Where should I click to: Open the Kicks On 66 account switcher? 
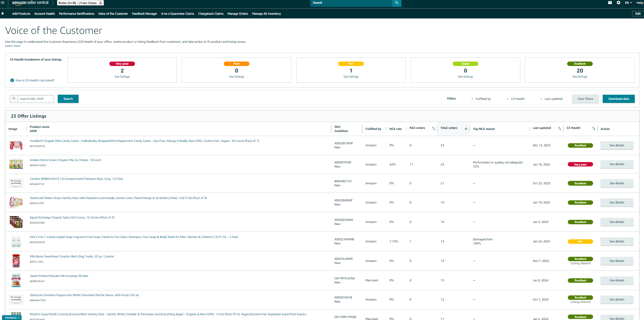coord(80,3)
